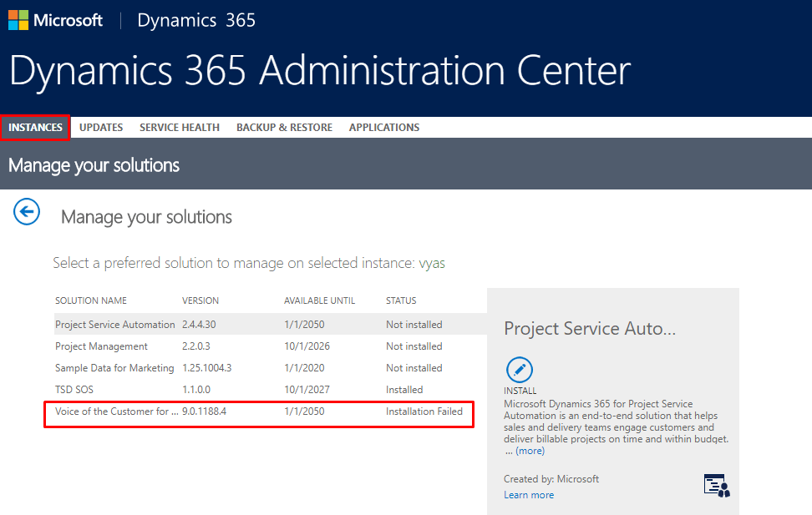Screen dimensions: 812x515
Task: Select the TSD SOS solution row
Action: coord(271,390)
